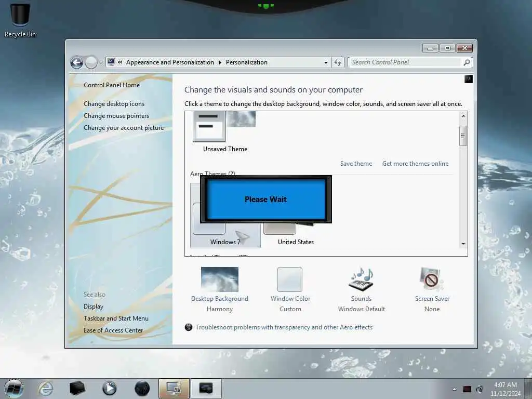Switch to dark monitor taskbar window
The width and height of the screenshot is (532, 399).
(206, 389)
